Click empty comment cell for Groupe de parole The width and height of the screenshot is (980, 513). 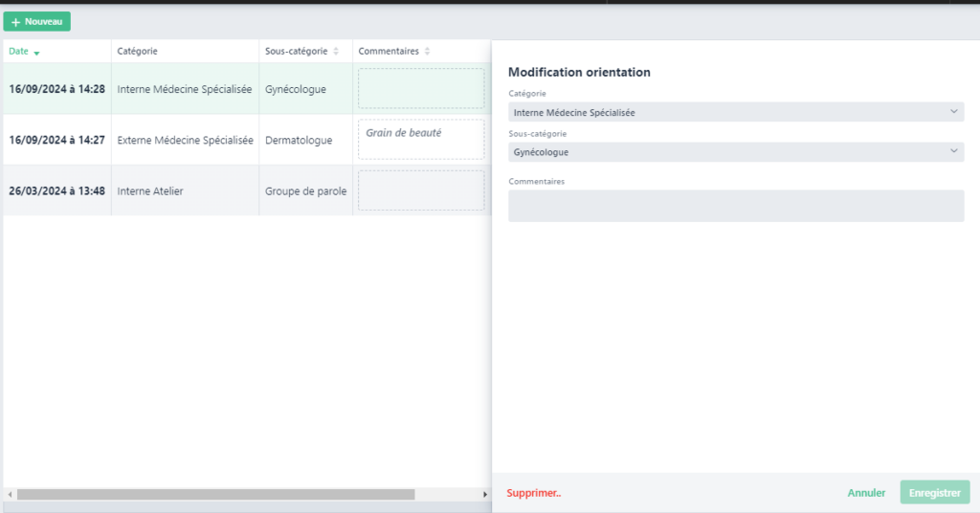tap(421, 190)
